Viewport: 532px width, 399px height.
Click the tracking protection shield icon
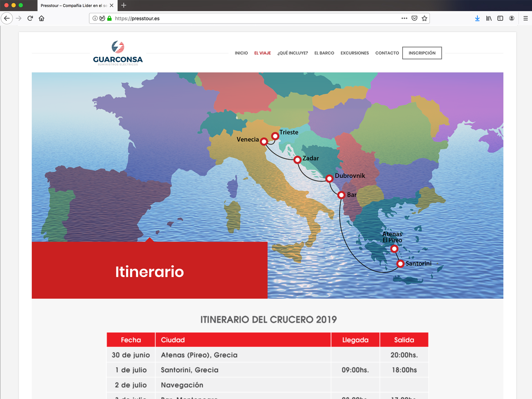click(102, 19)
